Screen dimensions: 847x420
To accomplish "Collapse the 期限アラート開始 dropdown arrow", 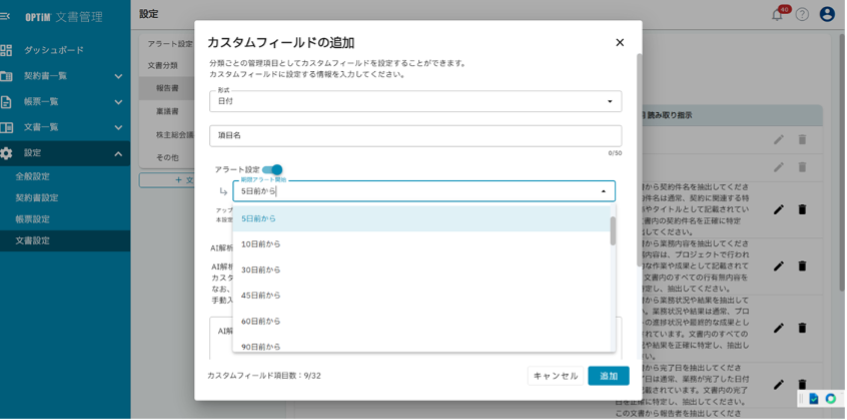I will [603, 191].
